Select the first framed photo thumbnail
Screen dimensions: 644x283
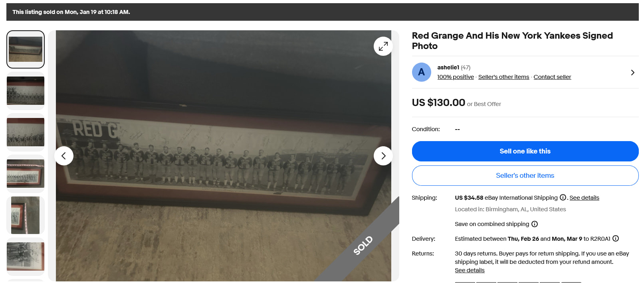(x=26, y=49)
